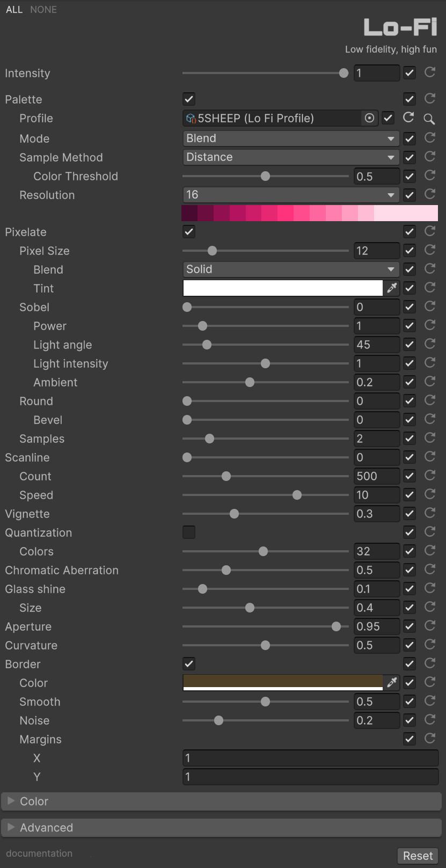446x868 pixels.
Task: Click the Margins X input field
Action: pos(310,758)
